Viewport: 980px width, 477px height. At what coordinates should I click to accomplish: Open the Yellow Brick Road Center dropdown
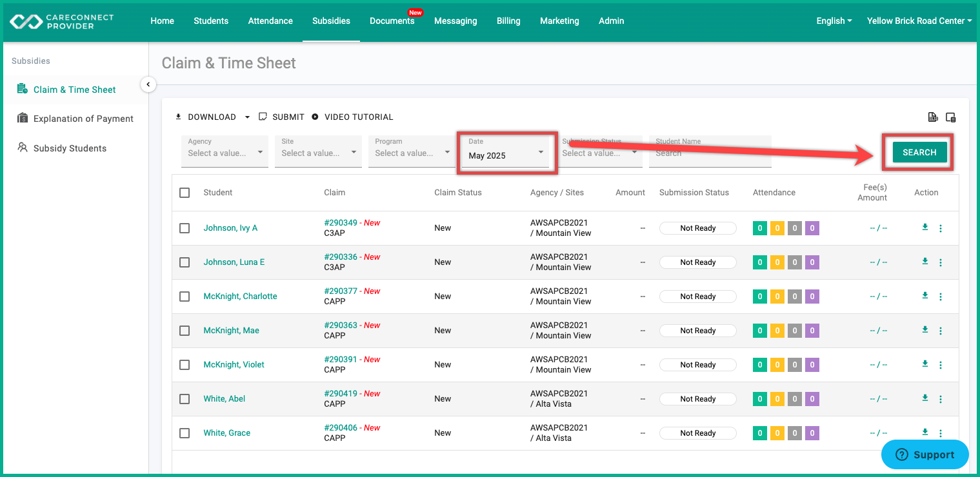tap(919, 21)
